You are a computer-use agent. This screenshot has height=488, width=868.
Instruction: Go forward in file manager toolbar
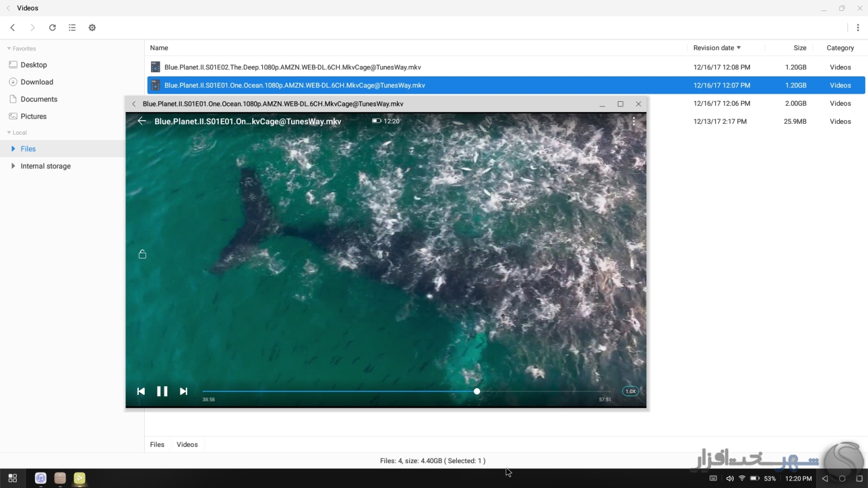pos(32,28)
